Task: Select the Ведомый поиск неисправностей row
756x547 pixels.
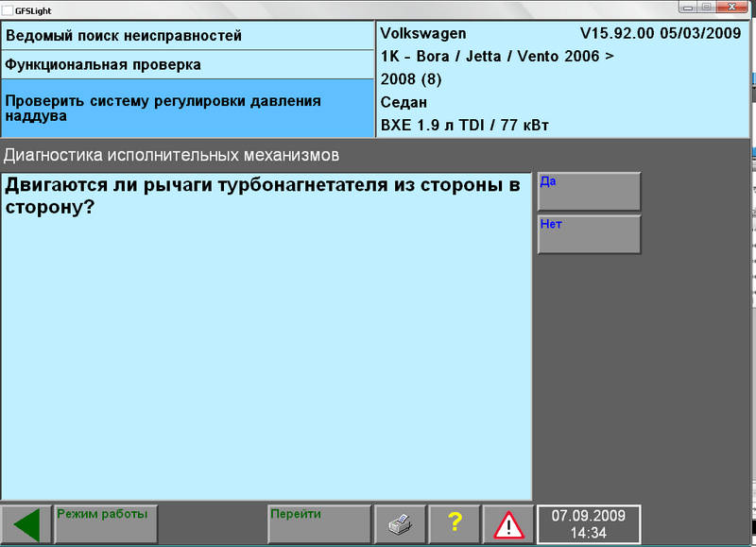Action: pyautogui.click(x=187, y=36)
